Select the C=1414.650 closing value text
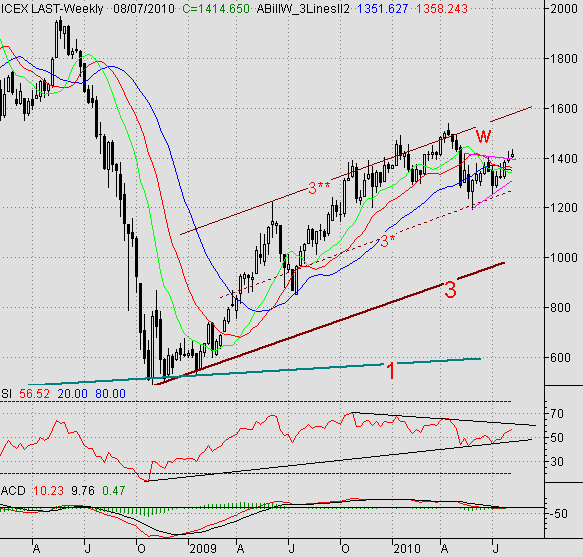The image size is (583, 557). point(216,9)
